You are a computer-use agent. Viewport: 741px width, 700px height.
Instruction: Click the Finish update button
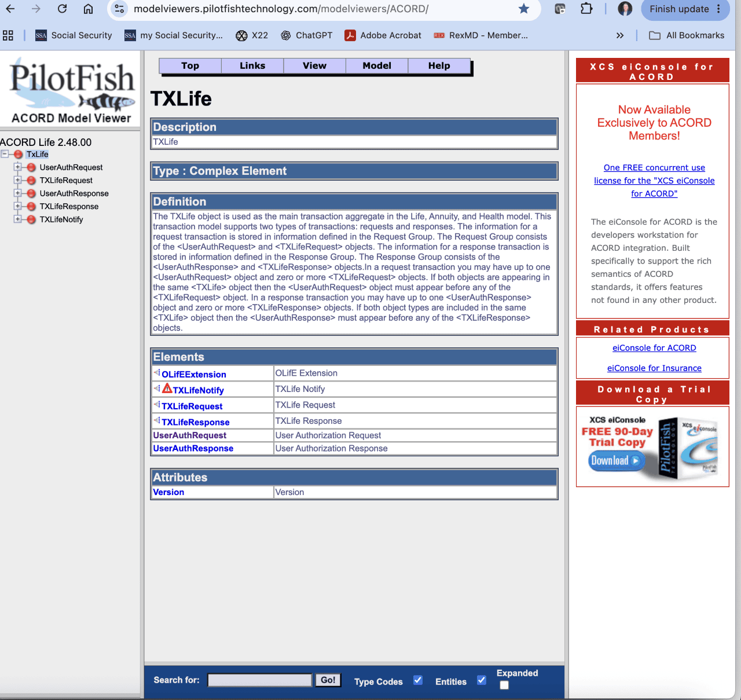tap(679, 9)
